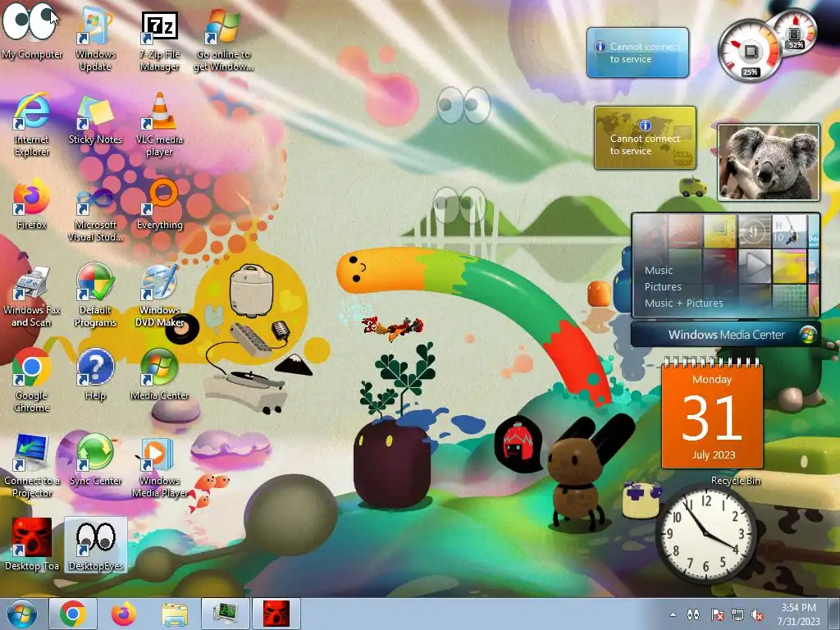Click the muted volume tray icon
The image size is (840, 630).
click(x=757, y=614)
